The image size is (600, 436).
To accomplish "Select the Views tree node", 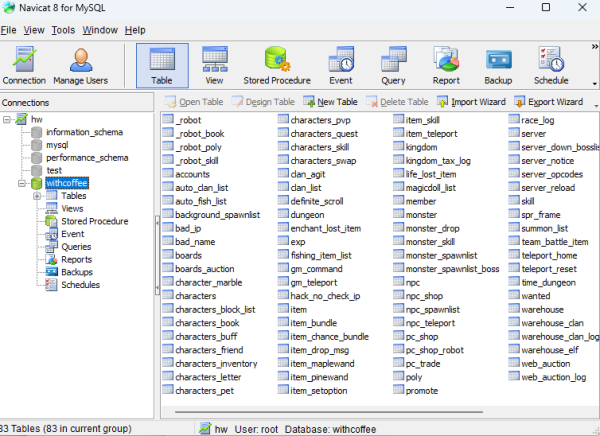I will point(64,209).
